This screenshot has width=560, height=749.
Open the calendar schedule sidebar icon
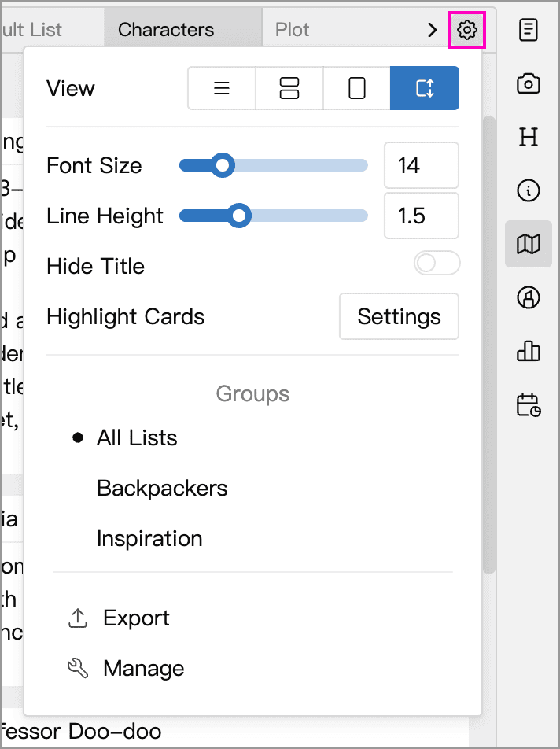click(x=528, y=404)
